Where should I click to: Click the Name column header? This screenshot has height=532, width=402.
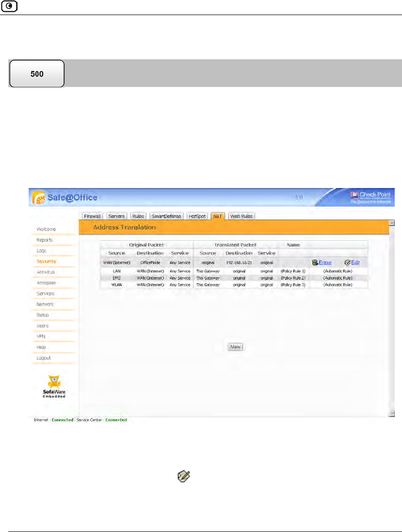pos(293,245)
